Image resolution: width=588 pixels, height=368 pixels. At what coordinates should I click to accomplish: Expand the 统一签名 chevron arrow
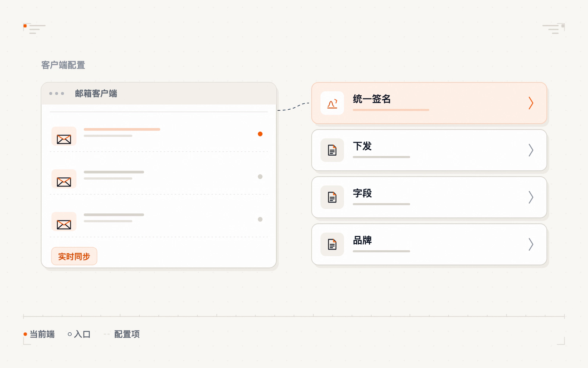pyautogui.click(x=531, y=103)
